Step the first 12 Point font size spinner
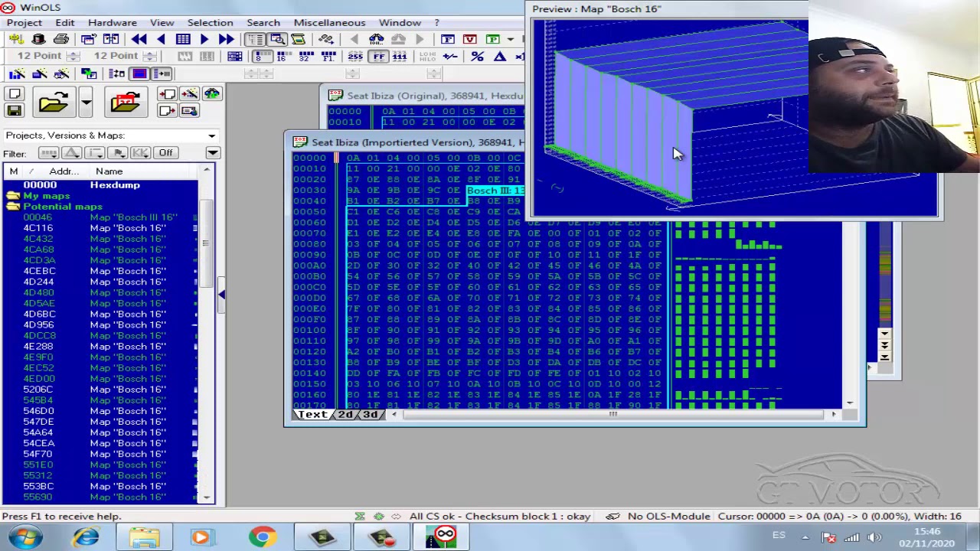Screen dimensions: 980x551 [x=73, y=56]
